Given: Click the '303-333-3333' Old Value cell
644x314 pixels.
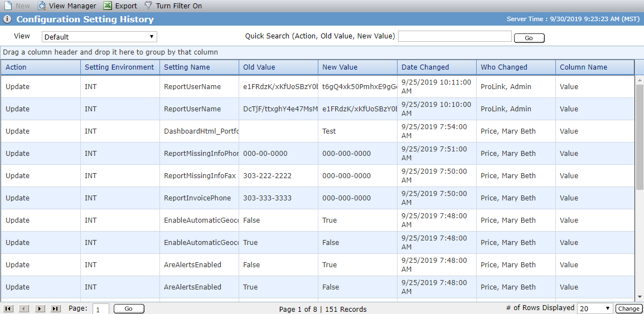Looking at the screenshot, I should [278, 198].
